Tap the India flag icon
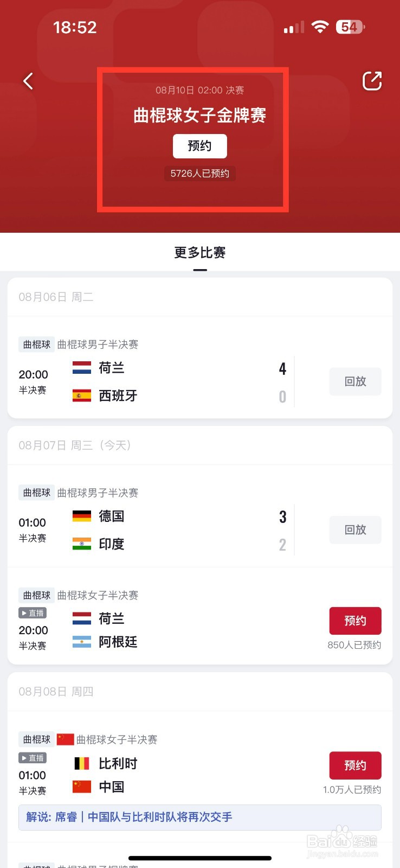This screenshot has width=400, height=868. [82, 544]
